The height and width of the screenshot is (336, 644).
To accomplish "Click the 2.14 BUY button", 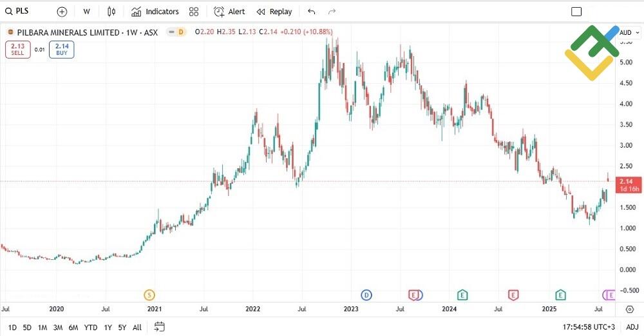I will tap(62, 50).
